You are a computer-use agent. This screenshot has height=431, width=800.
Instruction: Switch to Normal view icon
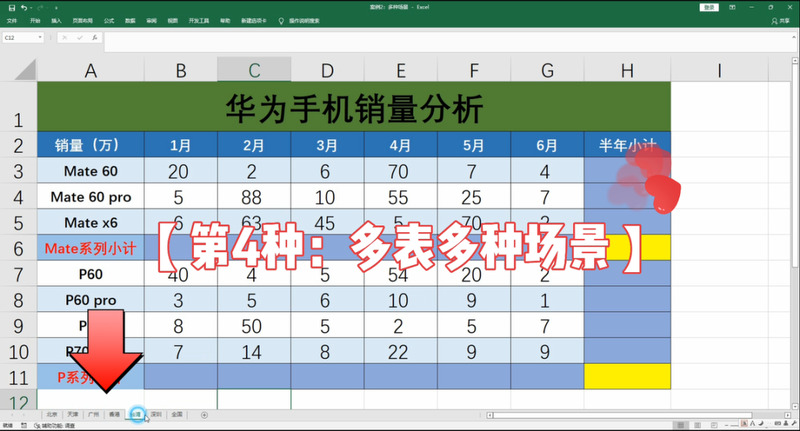click(x=680, y=425)
